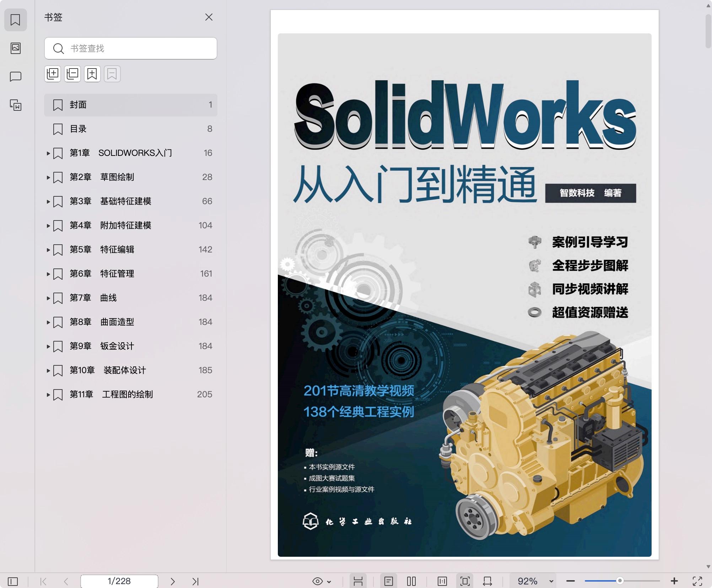
Task: Close the bookmarks panel
Action: (209, 17)
